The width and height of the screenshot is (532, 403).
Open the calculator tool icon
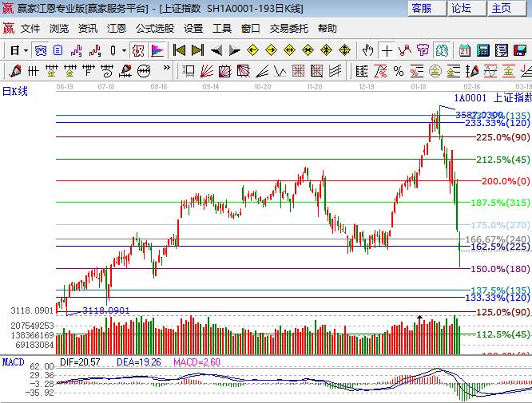point(482,50)
